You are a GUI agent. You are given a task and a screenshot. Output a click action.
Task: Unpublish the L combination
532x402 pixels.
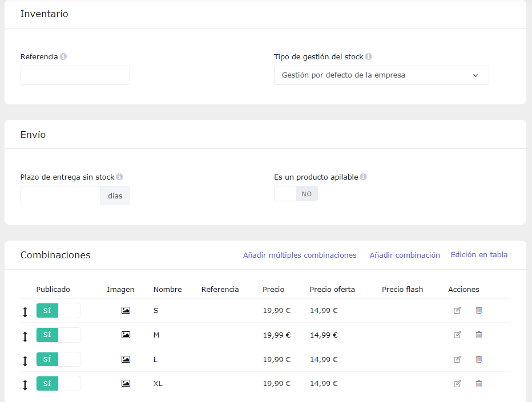[58, 359]
